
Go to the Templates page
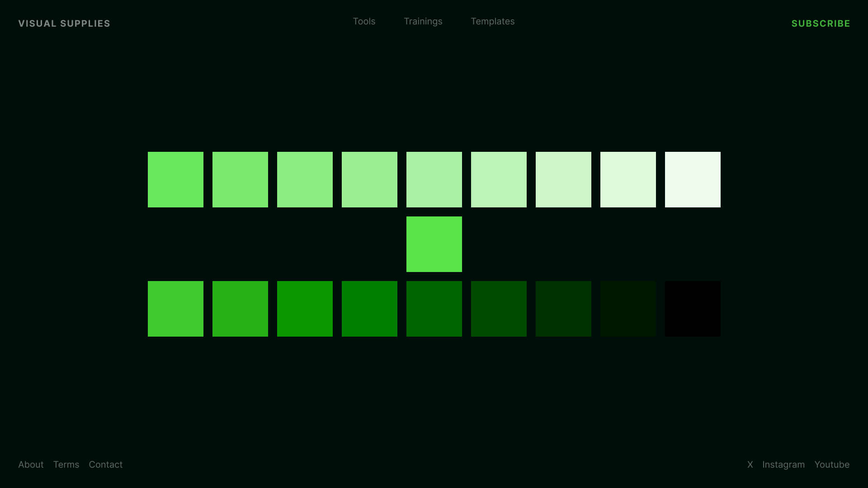point(492,21)
